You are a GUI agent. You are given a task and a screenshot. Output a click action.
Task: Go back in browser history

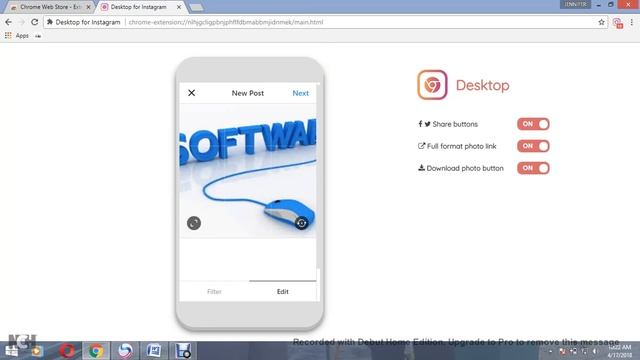click(x=9, y=22)
